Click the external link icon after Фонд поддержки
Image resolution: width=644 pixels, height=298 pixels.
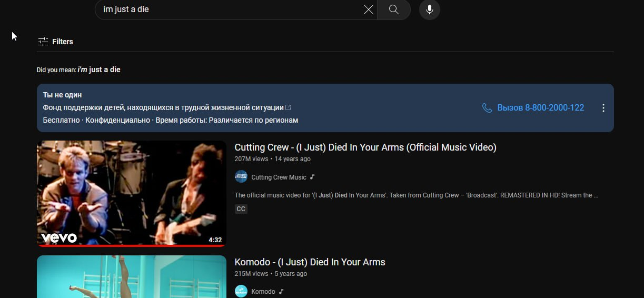(x=288, y=107)
